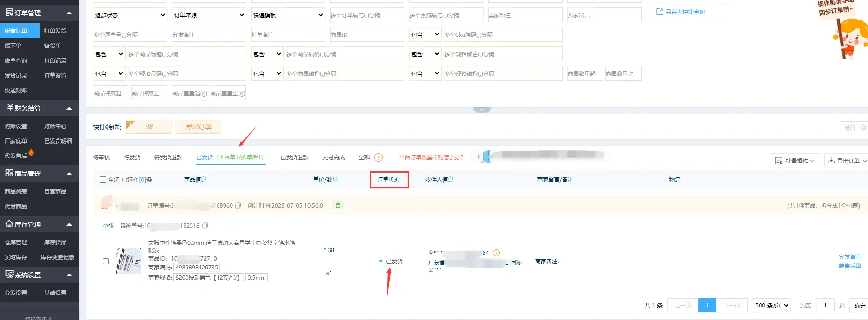Click the 导出订单 download icon
The width and height of the screenshot is (868, 320).
click(x=831, y=161)
